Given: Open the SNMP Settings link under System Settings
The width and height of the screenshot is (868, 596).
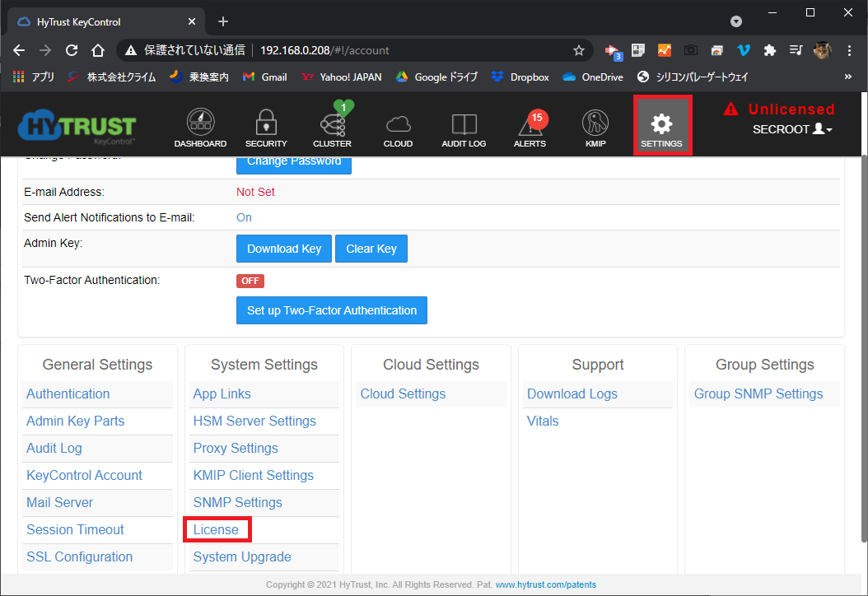Looking at the screenshot, I should [237, 502].
